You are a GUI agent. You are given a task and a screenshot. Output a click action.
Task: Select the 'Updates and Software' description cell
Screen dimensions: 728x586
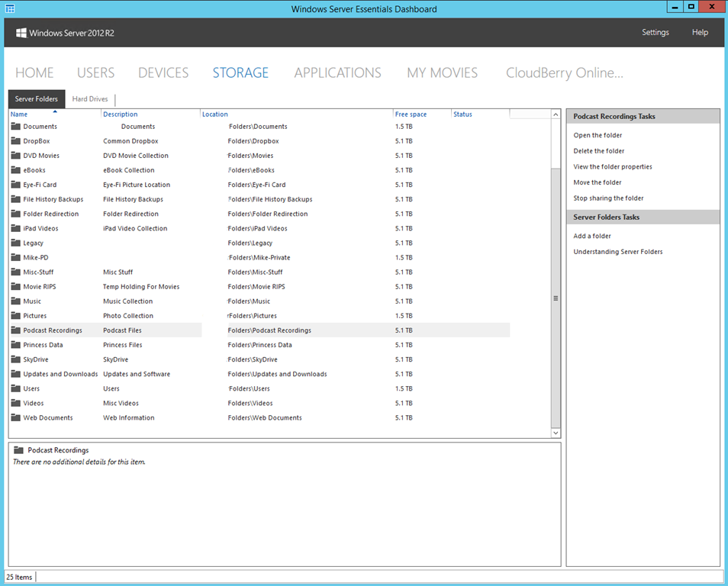click(x=137, y=374)
